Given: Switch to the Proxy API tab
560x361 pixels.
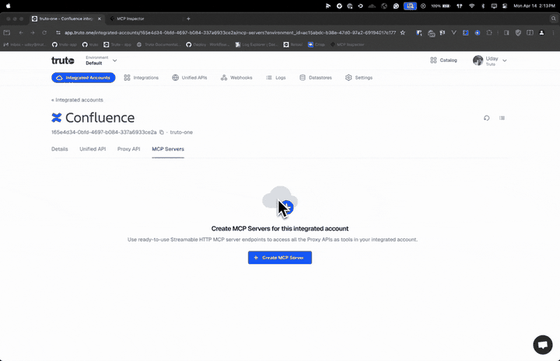Looking at the screenshot, I should pos(129,149).
